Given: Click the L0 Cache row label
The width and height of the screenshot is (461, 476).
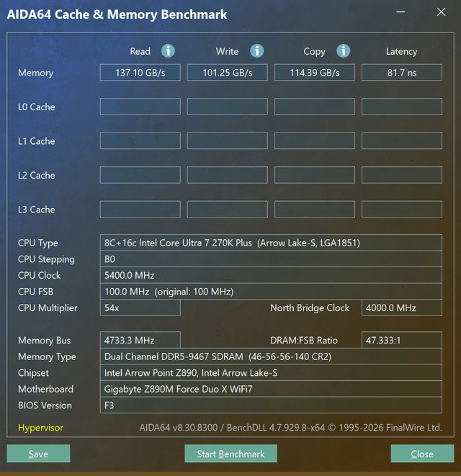Looking at the screenshot, I should pyautogui.click(x=37, y=107).
